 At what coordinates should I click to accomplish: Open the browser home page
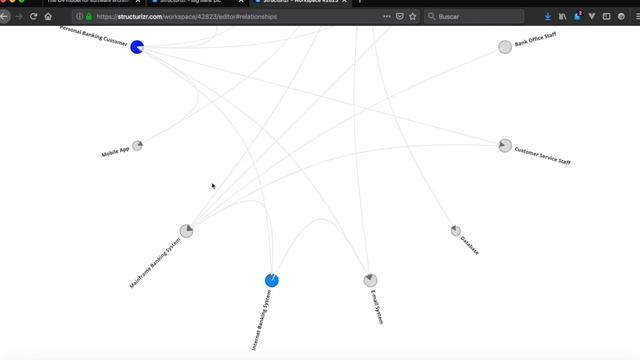click(48, 17)
